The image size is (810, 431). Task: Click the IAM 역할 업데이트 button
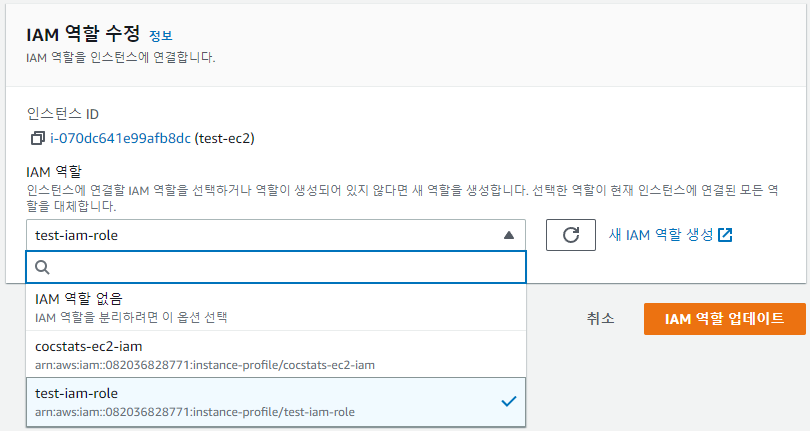click(x=725, y=319)
